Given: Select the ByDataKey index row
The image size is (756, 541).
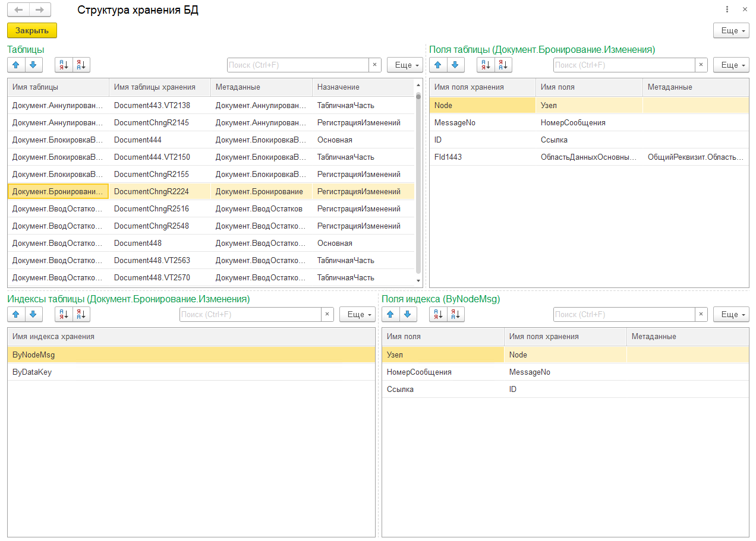Looking at the screenshot, I should pos(33,372).
